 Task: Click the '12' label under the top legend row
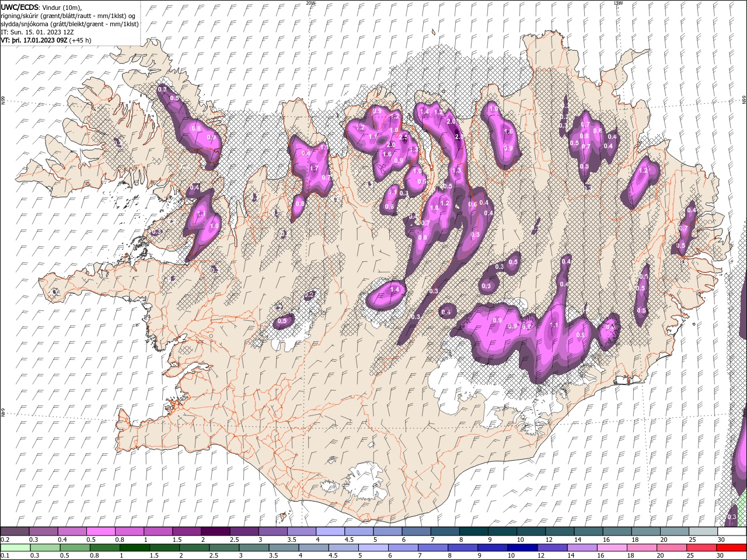pyautogui.click(x=549, y=540)
